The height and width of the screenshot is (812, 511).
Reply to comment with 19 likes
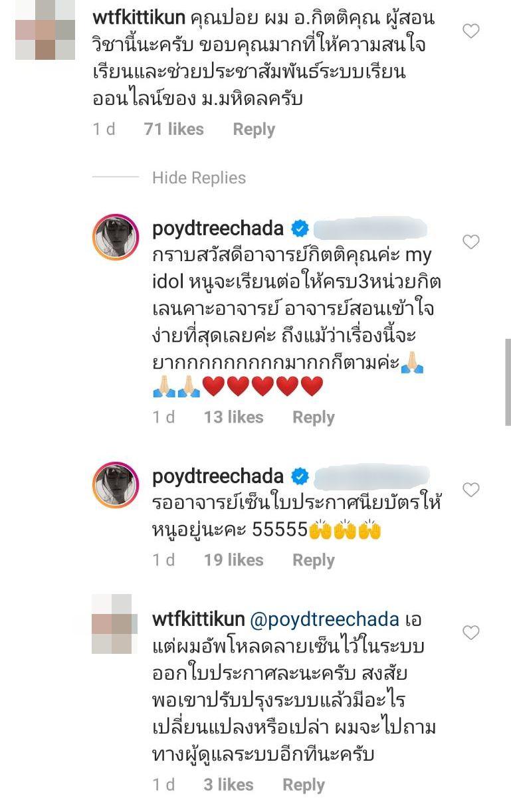coord(314,560)
